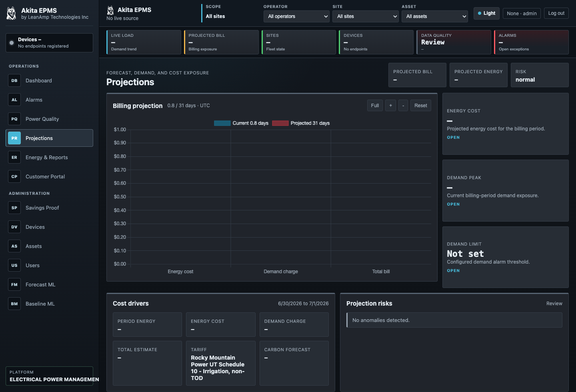The height and width of the screenshot is (392, 576).
Task: Click the Devices no endpoints sidebar panel
Action: click(x=50, y=43)
